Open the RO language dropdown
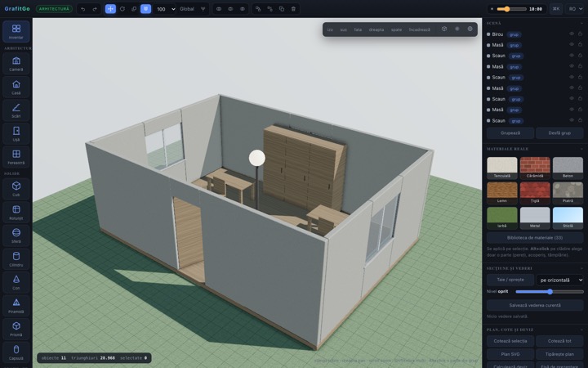 [575, 9]
